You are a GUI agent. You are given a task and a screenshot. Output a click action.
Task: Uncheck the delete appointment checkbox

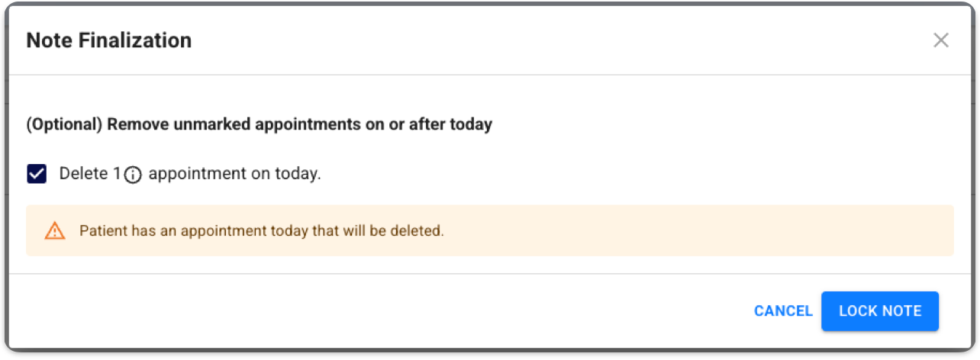click(x=37, y=174)
